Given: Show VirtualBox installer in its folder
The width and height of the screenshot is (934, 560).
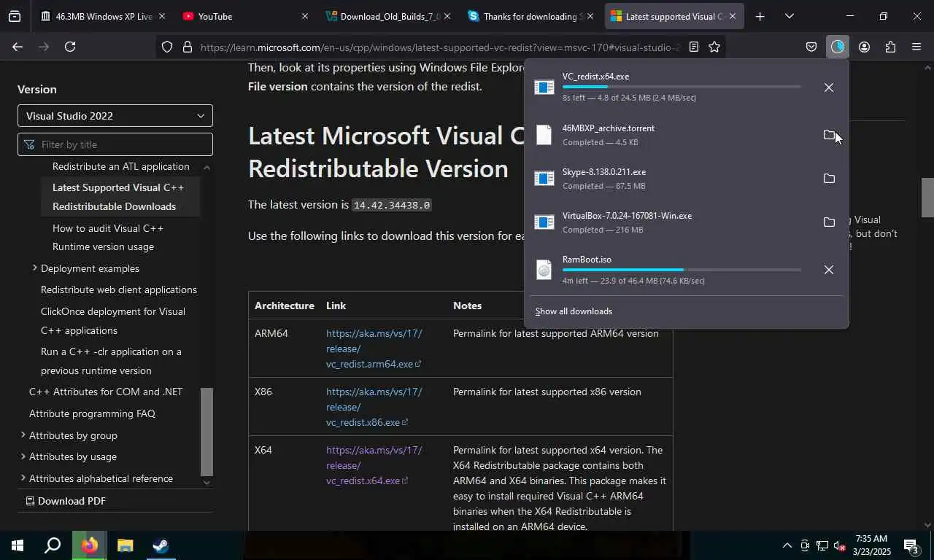Looking at the screenshot, I should tap(828, 222).
